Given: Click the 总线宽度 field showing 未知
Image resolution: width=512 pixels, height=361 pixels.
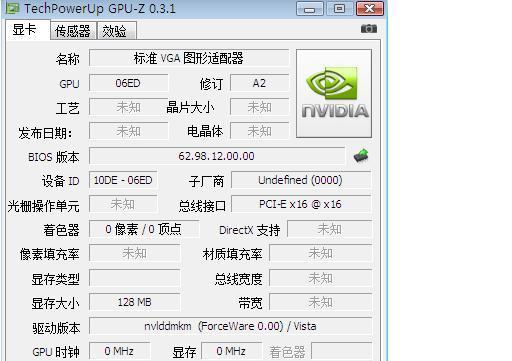Looking at the screenshot, I should click(320, 278).
